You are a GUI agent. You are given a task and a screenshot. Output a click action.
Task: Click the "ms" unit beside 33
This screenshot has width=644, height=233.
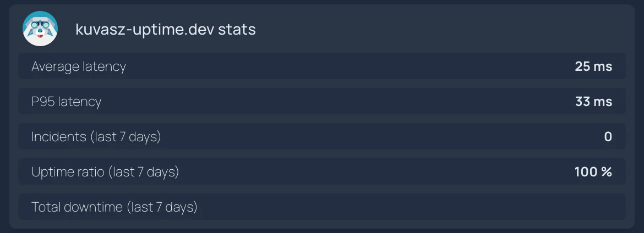603,102
